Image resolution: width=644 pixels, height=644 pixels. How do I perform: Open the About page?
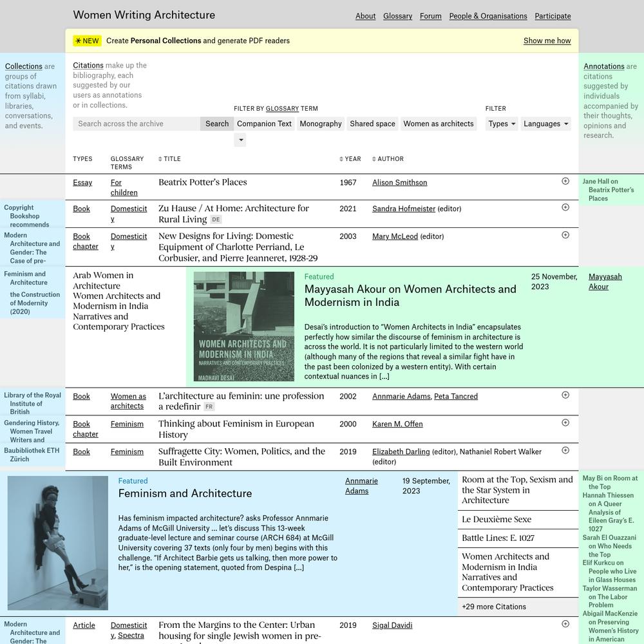[366, 16]
